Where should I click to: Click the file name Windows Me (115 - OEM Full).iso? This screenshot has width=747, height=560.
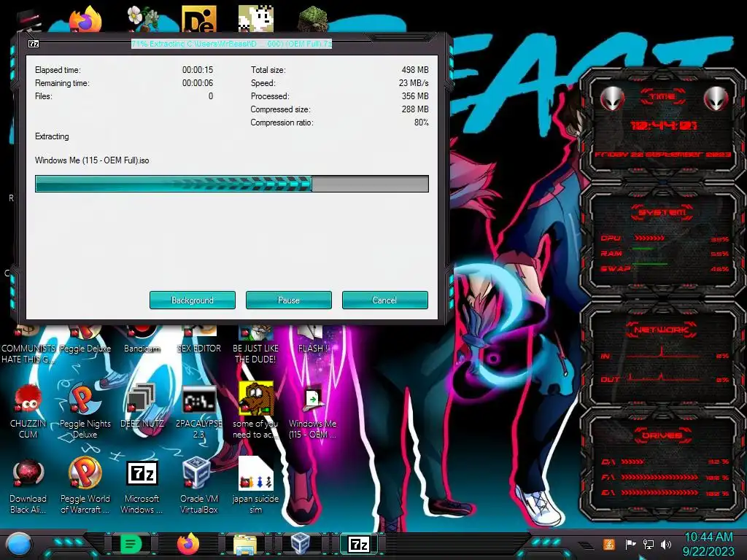92,160
